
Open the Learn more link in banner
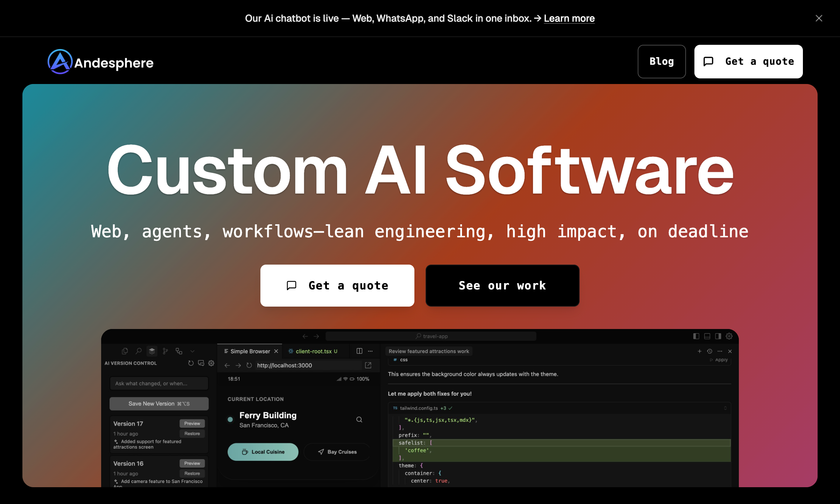[x=569, y=18]
